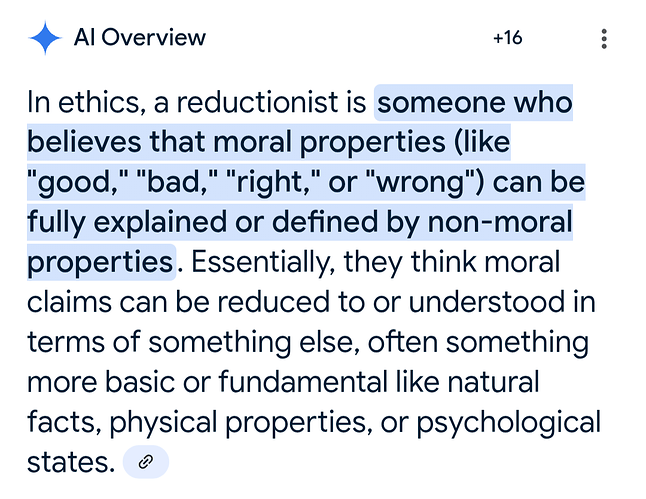Screen dimensions: 646x499
Task: Click the 'AI Overview' heading
Action: (x=140, y=37)
